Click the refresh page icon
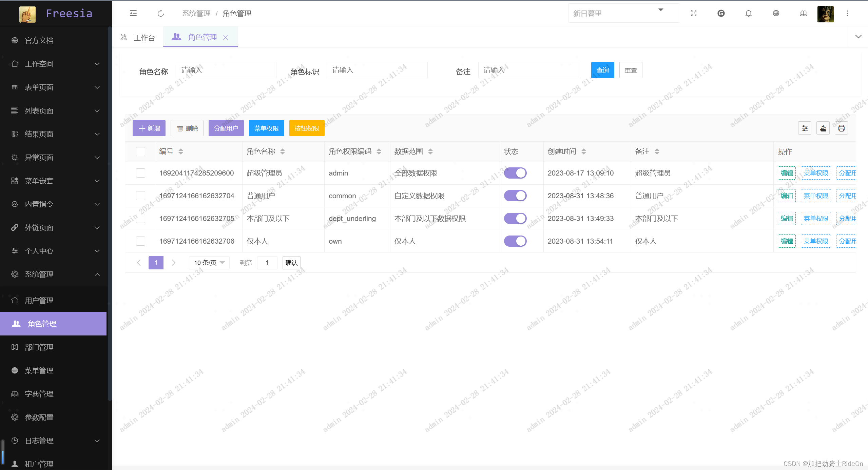The width and height of the screenshot is (868, 470). [x=161, y=13]
